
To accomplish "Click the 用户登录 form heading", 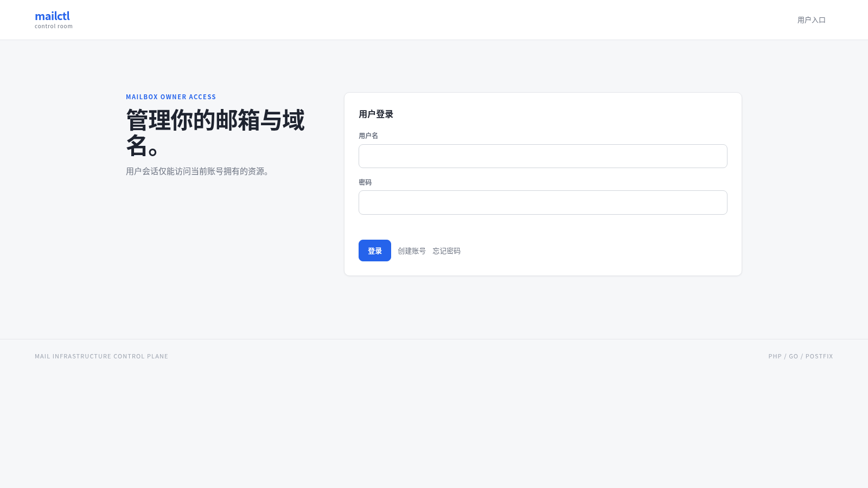I will 376,114.
